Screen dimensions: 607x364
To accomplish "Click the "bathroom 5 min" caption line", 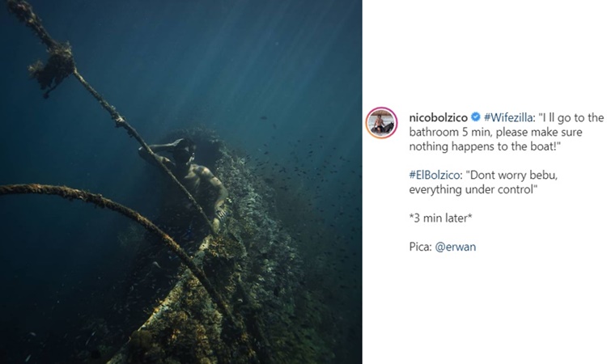I will [495, 132].
